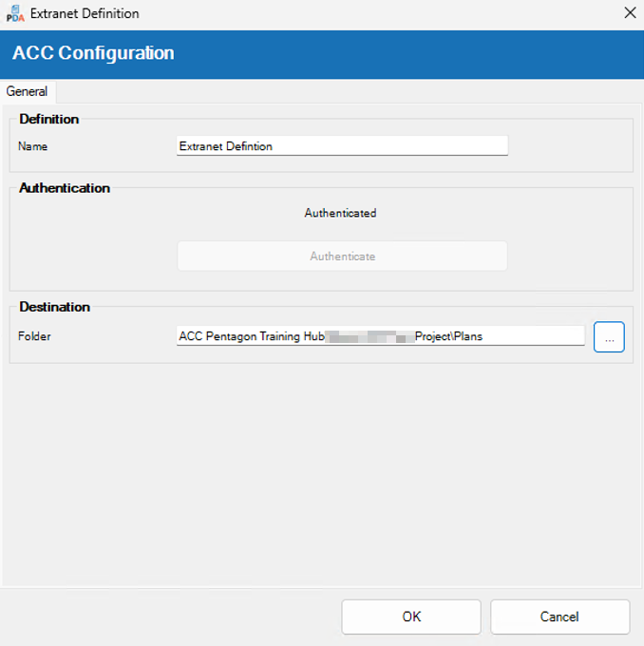The image size is (644, 646).
Task: Select the Destination group heading
Action: [55, 307]
